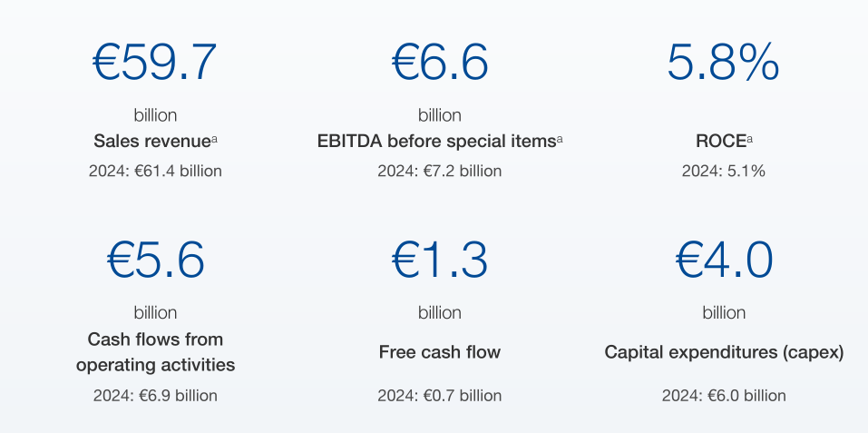Click footnote marker after ROCE
The width and height of the screenshot is (868, 433).
click(750, 139)
